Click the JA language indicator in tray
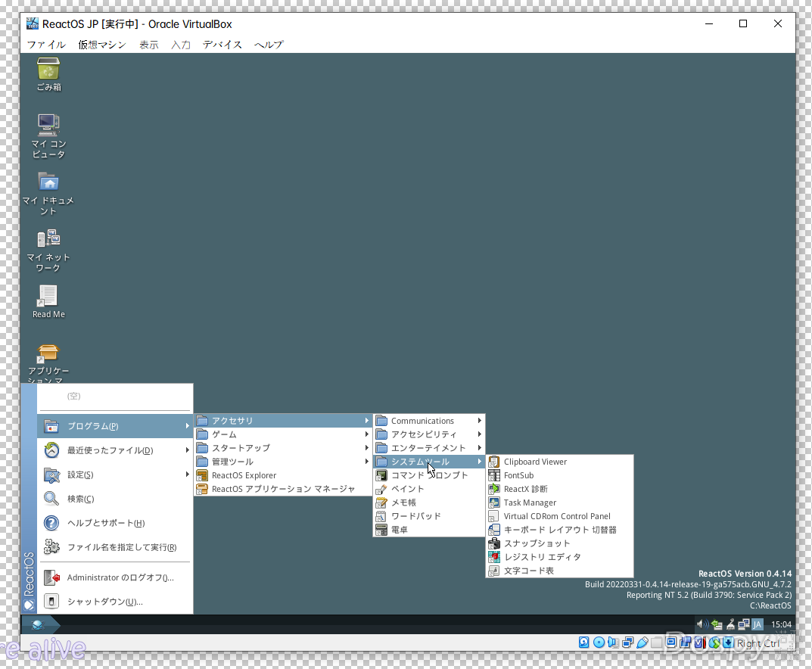Image resolution: width=812 pixels, height=669 pixels. (x=757, y=624)
